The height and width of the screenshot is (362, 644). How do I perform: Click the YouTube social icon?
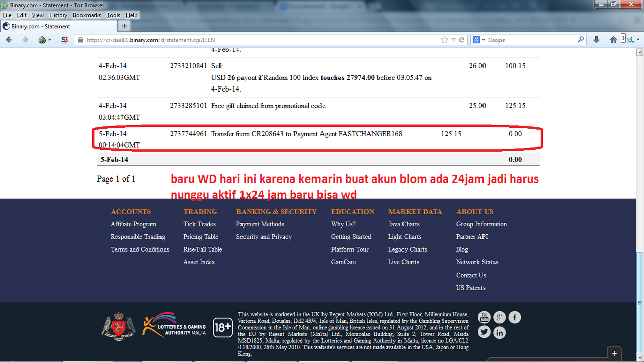coord(484,317)
